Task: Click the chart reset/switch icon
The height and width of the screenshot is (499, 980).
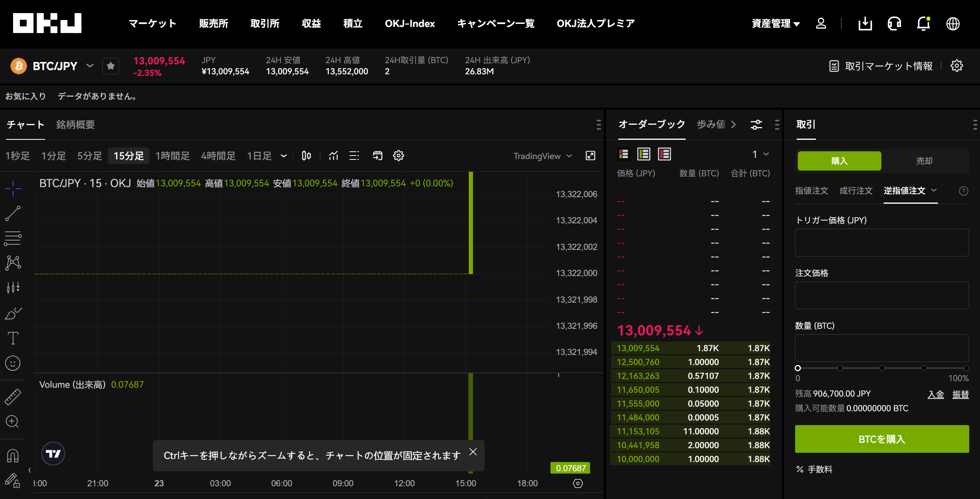Action: point(378,156)
